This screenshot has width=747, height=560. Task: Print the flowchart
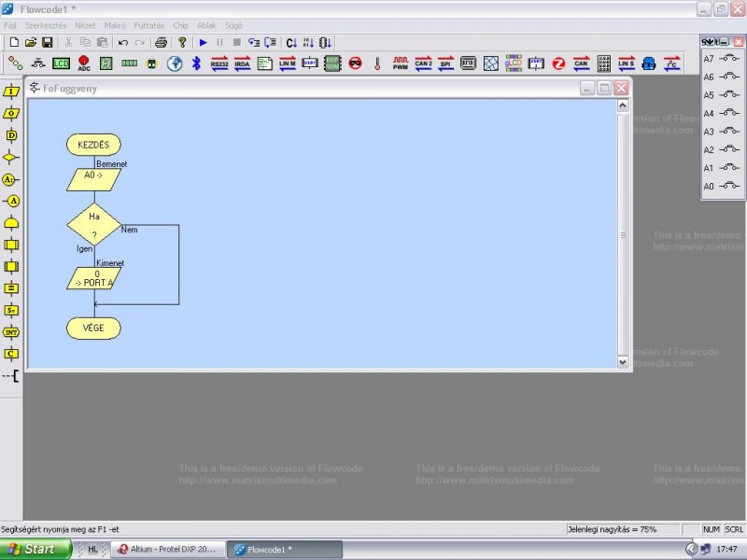pyautogui.click(x=161, y=42)
